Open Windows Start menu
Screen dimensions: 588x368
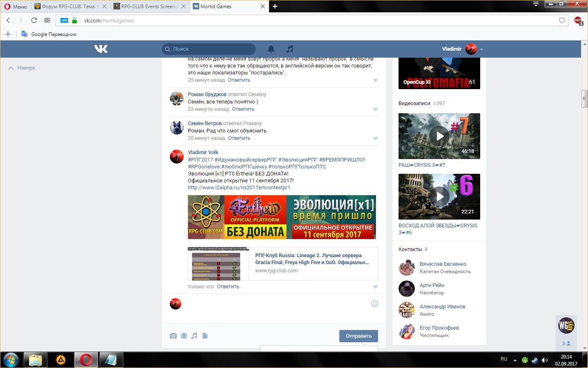point(11,360)
